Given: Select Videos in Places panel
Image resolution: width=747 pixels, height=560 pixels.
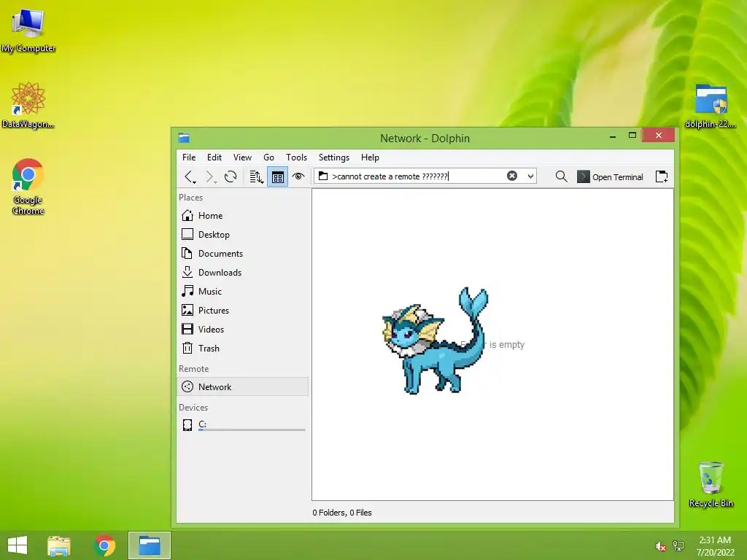Looking at the screenshot, I should click(243, 330).
